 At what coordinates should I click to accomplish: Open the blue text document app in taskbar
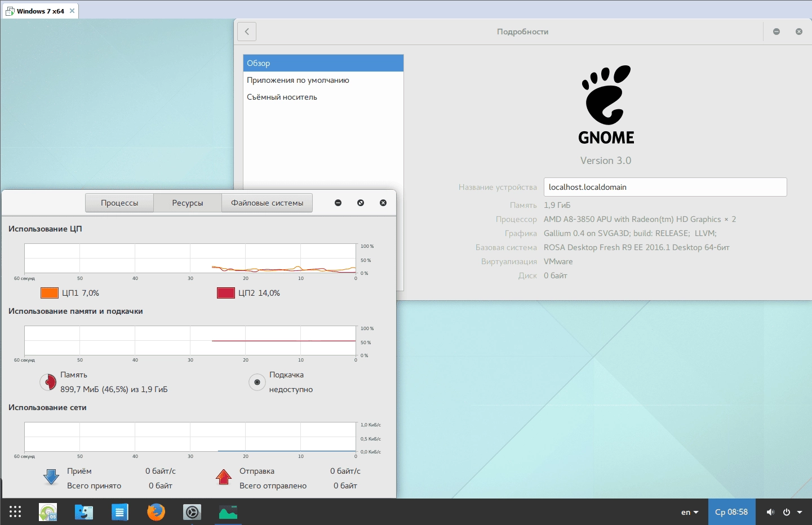(120, 512)
